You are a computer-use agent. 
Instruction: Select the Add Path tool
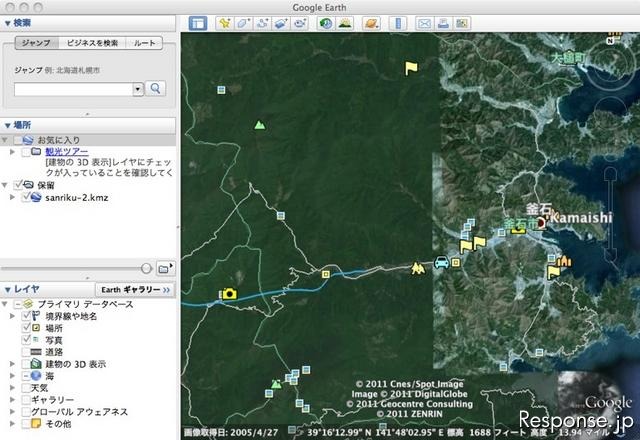pyautogui.click(x=262, y=23)
